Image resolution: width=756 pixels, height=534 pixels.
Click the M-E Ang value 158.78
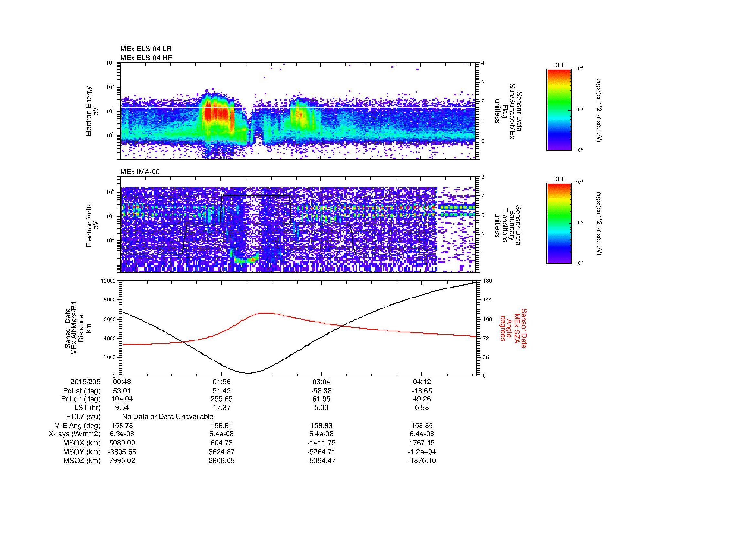[x=122, y=426]
